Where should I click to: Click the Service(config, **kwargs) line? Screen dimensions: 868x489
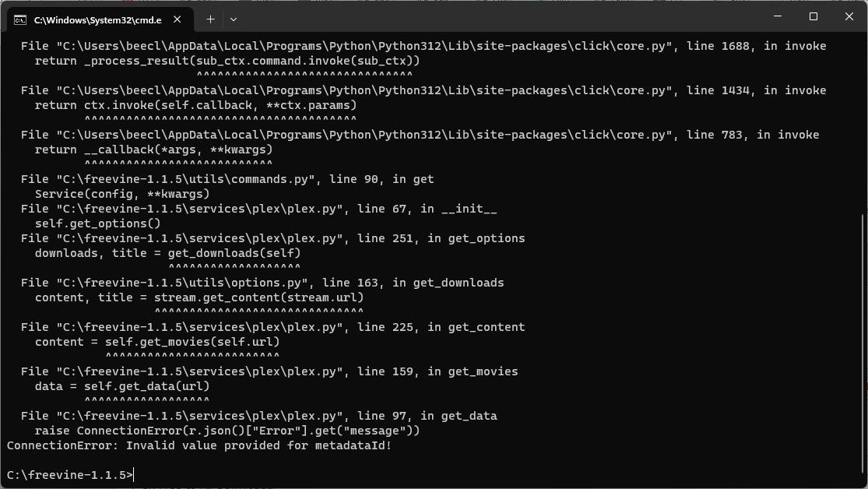[122, 194]
